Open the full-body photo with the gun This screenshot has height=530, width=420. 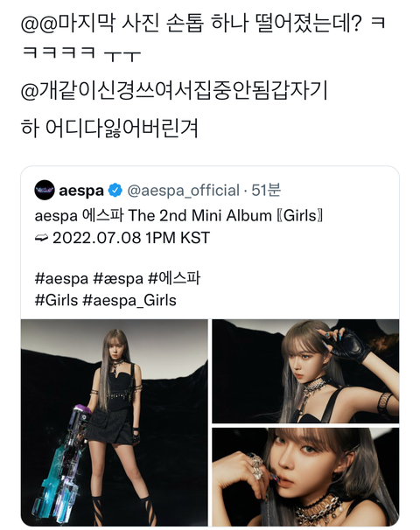[x=115, y=422]
